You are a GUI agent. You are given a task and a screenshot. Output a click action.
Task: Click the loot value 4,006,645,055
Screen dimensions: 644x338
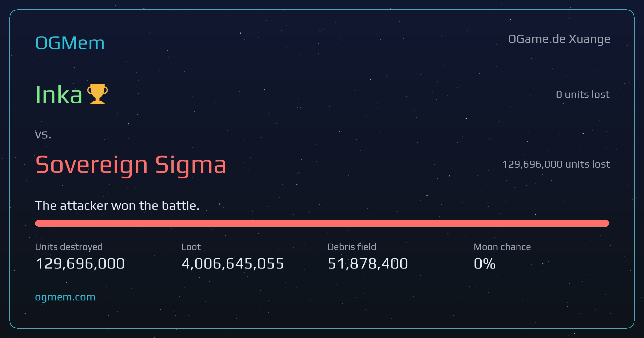(x=233, y=263)
